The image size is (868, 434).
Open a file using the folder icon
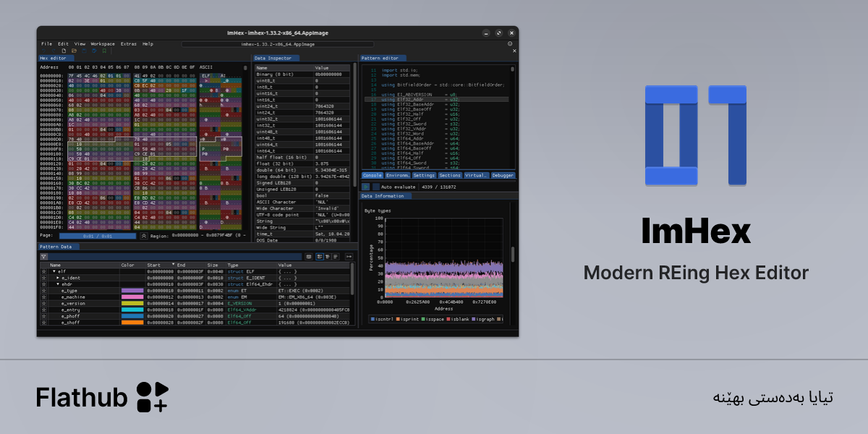74,51
